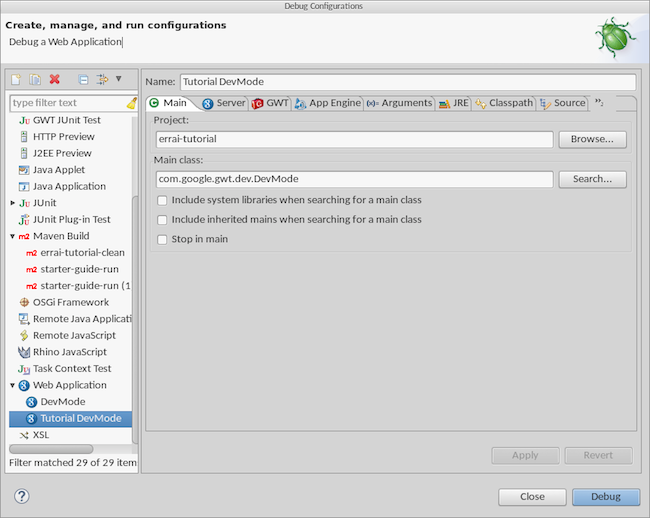The width and height of the screenshot is (650, 518).
Task: Click OSGi Framework icon
Action: pos(24,303)
